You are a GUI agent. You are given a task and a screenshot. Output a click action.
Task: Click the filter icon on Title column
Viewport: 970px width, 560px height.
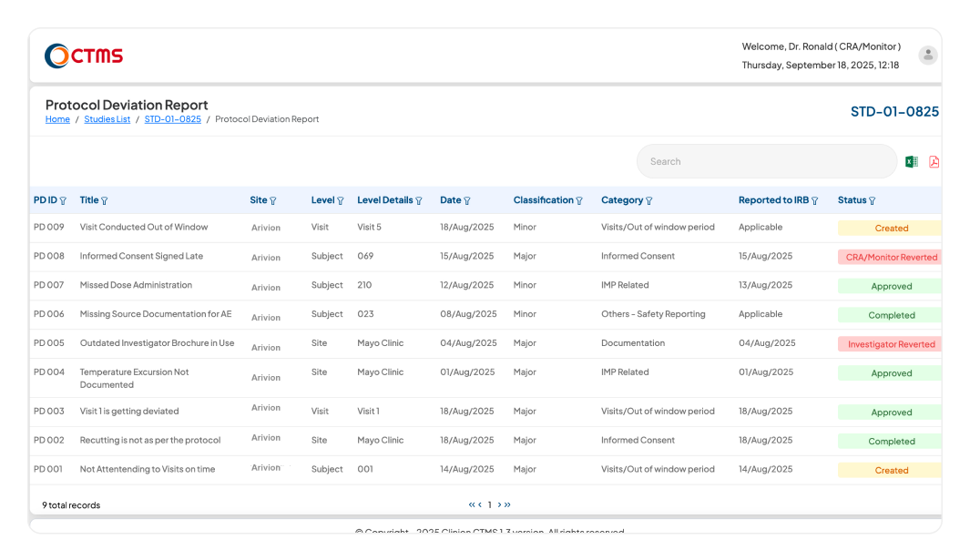(x=102, y=199)
